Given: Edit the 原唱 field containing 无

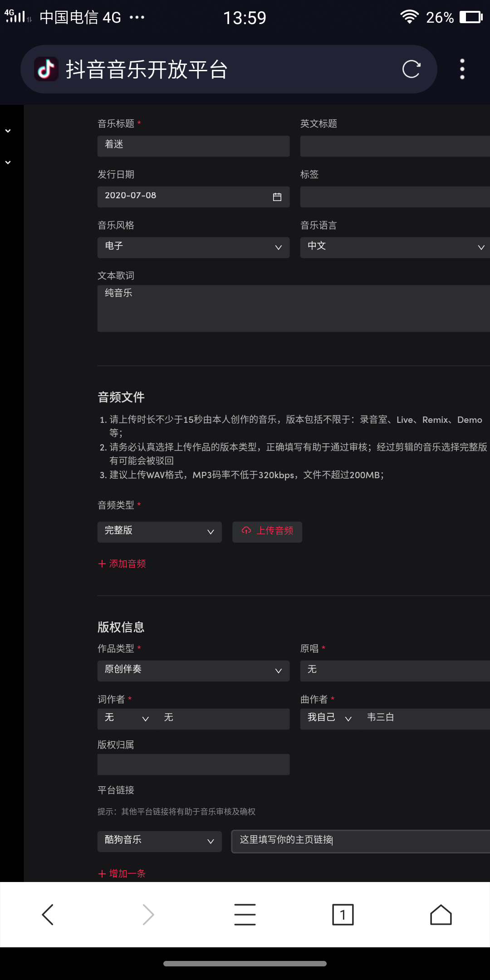Looking at the screenshot, I should tap(395, 671).
